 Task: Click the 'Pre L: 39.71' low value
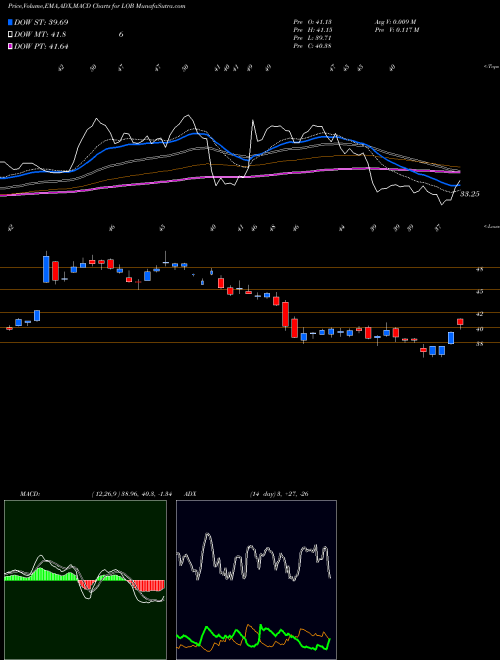313,38
